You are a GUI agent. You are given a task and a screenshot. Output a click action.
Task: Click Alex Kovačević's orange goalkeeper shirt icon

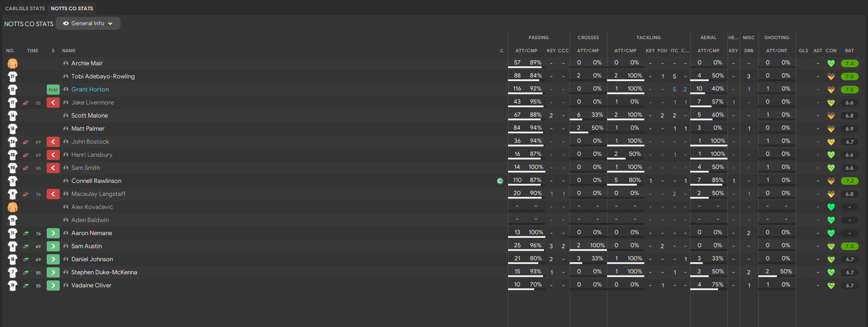13,207
